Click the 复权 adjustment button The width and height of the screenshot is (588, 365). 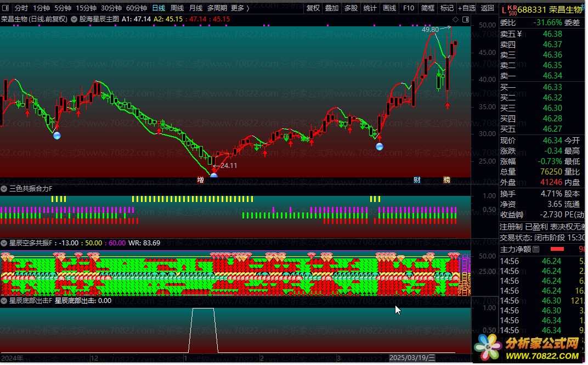313,8
